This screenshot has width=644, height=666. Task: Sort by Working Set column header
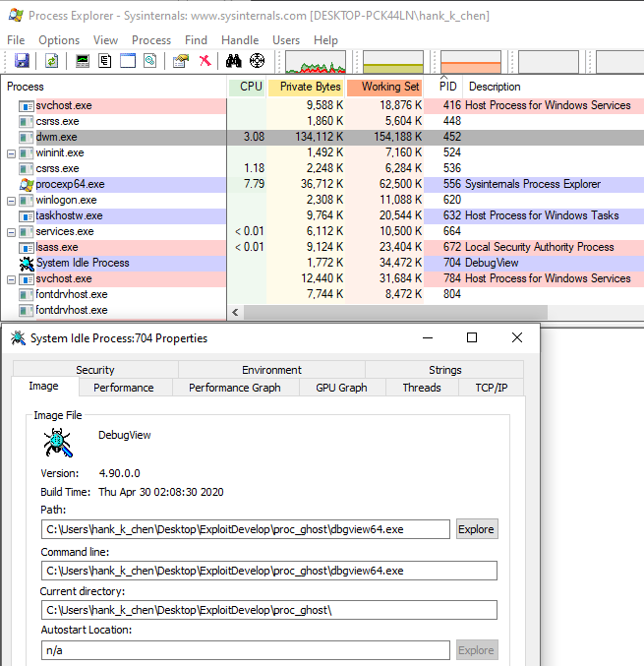point(384,87)
